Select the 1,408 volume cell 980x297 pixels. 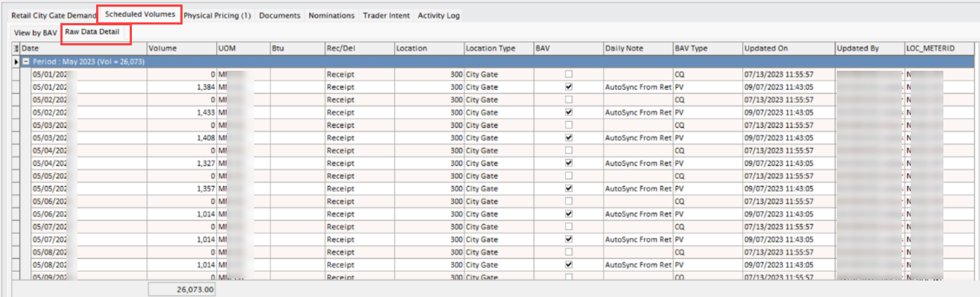coord(182,138)
